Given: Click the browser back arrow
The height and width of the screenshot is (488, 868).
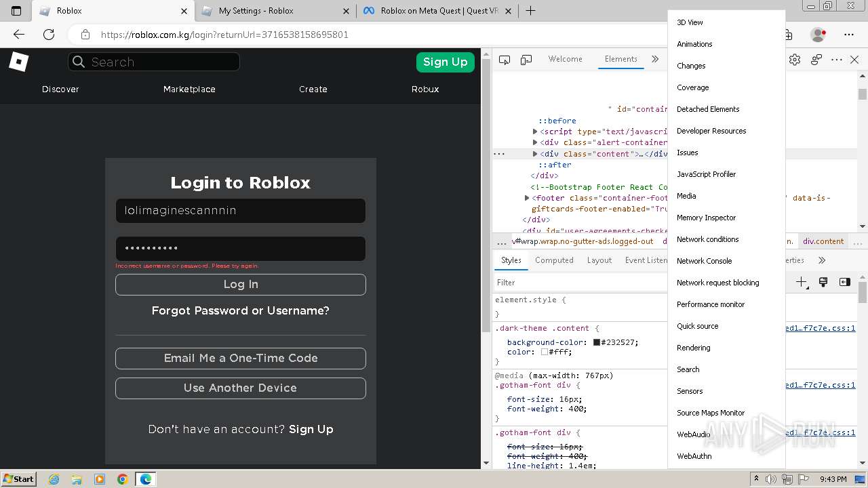Looking at the screenshot, I should (19, 34).
